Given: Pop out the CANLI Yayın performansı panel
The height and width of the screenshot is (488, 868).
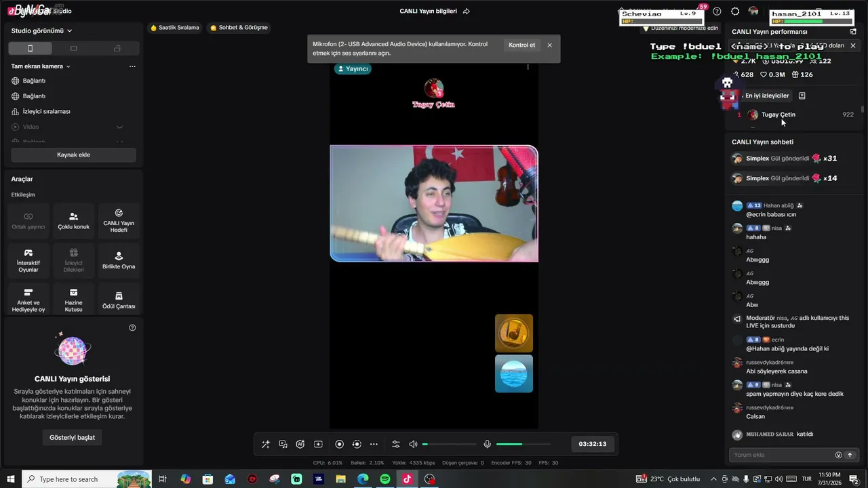Looking at the screenshot, I should [853, 31].
